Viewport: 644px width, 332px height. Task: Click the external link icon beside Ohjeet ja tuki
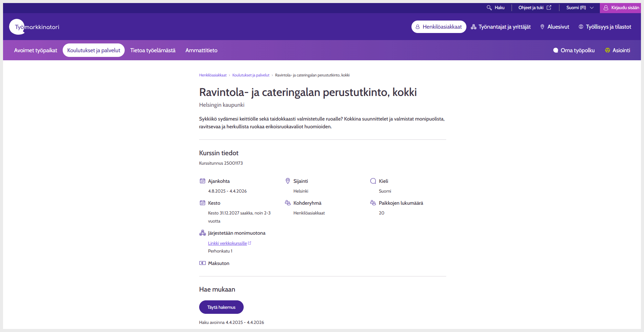click(x=549, y=7)
